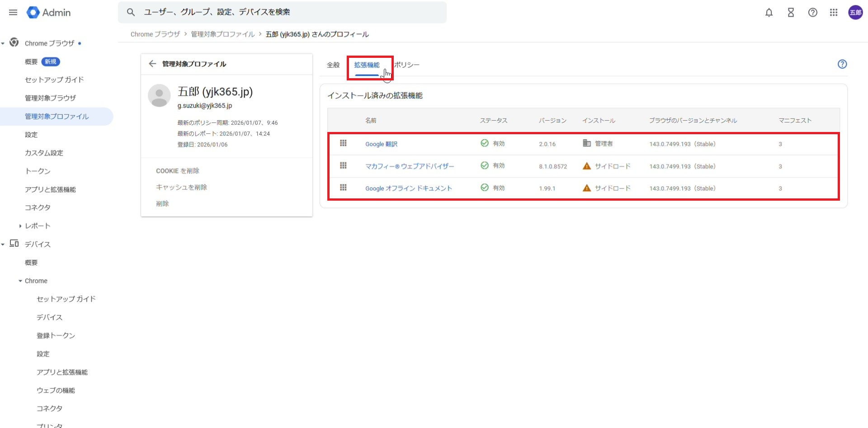This screenshot has height=428, width=868.
Task: Click the help icon in the tab row
Action: pyautogui.click(x=842, y=64)
